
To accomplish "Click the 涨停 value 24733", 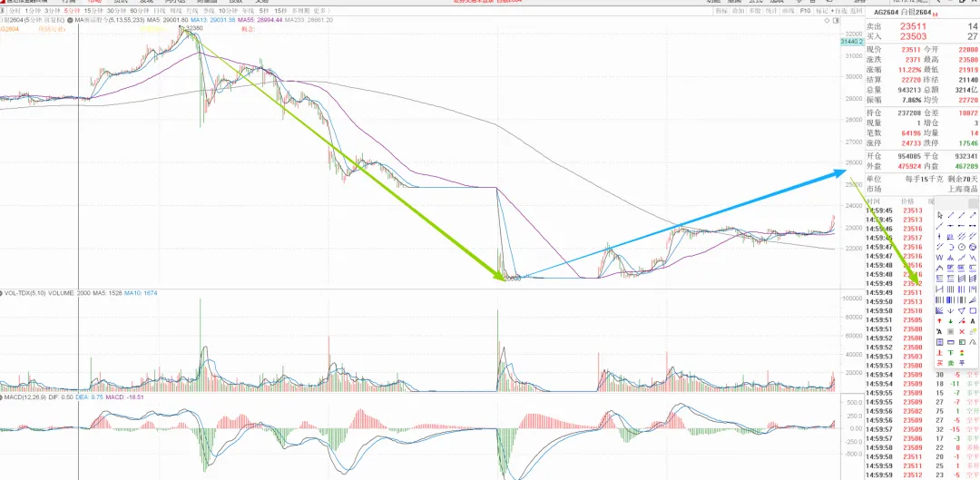I will 911,142.
